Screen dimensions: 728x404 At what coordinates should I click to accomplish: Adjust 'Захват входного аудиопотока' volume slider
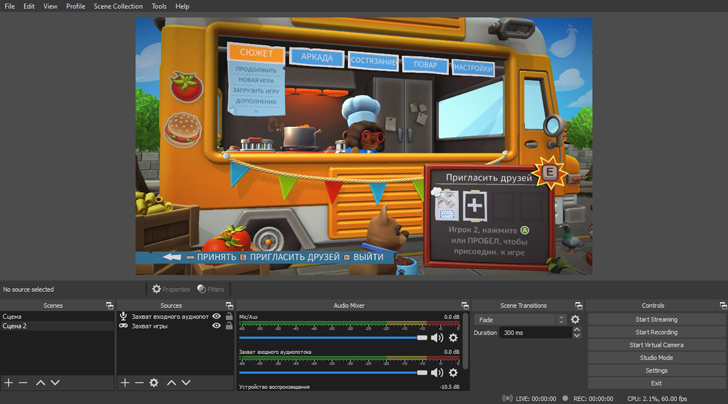(333, 372)
